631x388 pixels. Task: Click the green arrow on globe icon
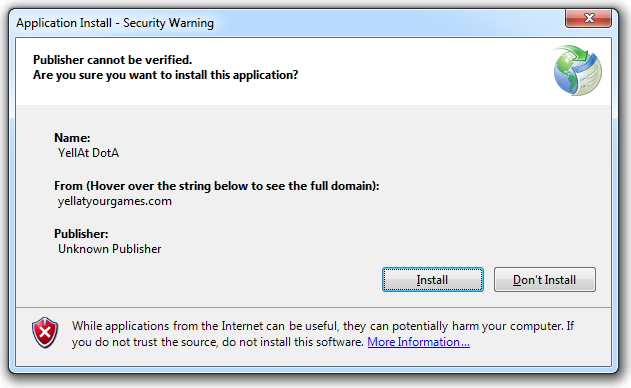click(573, 54)
